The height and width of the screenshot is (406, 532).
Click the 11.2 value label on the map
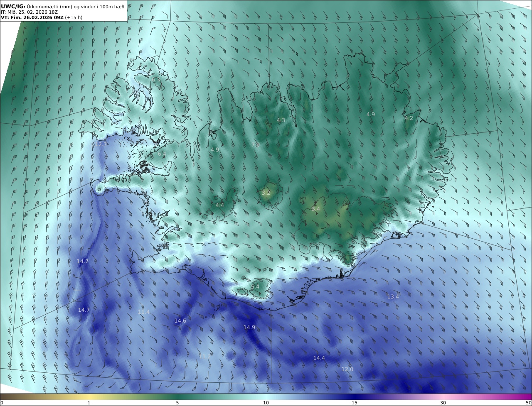(205, 356)
